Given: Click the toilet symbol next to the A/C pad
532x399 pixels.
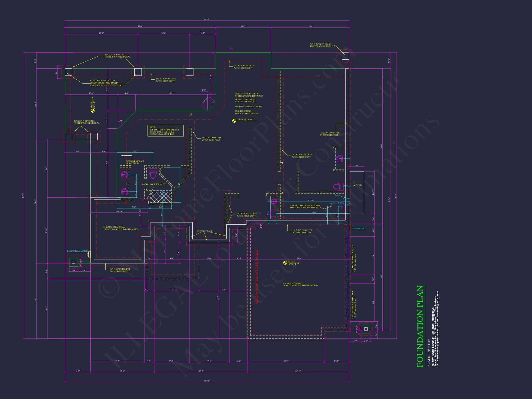Looking at the screenshot, I should tap(338, 186).
